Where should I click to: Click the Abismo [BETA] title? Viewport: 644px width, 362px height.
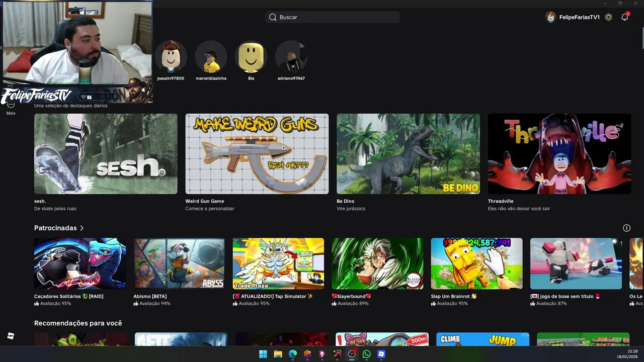(150, 297)
